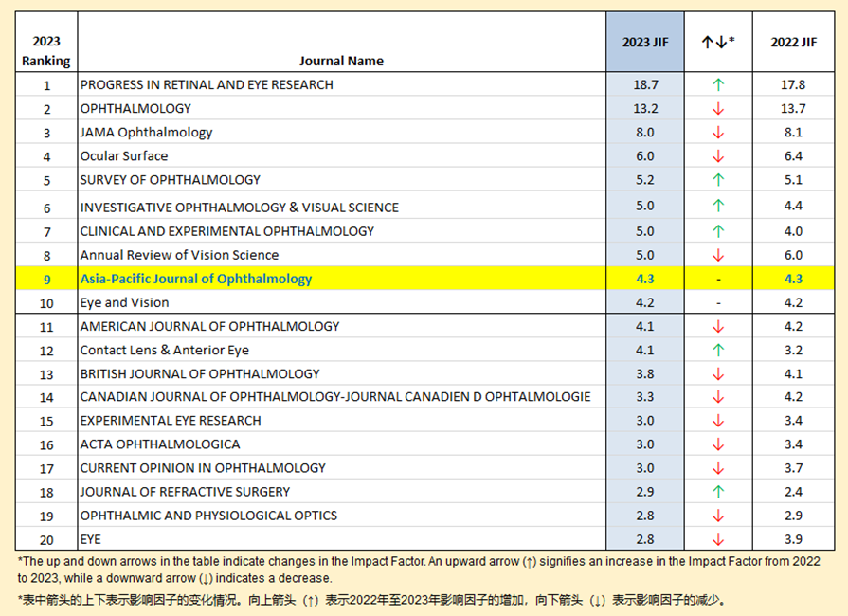Select ACTA OPHTHALMOLOGICA name

[x=160, y=444]
